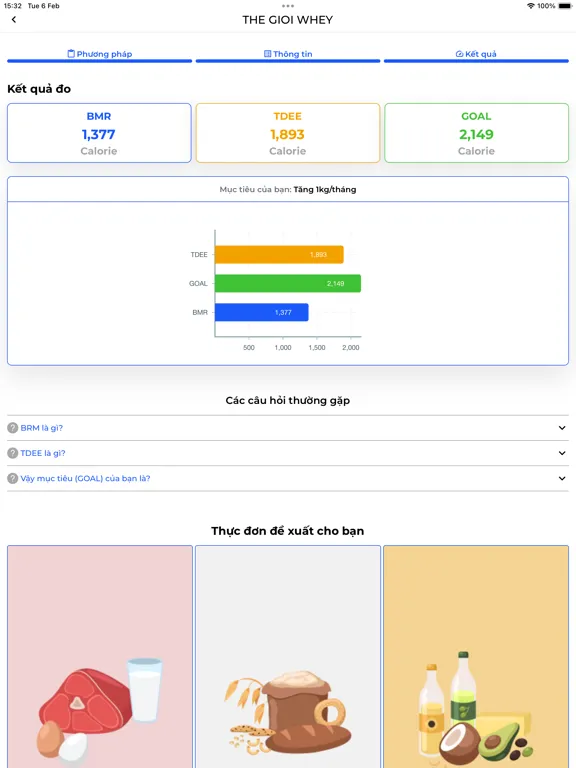Expand the 'Vậy mục tiêu (GOAL)' question
This screenshot has width=576, height=768.
click(288, 479)
